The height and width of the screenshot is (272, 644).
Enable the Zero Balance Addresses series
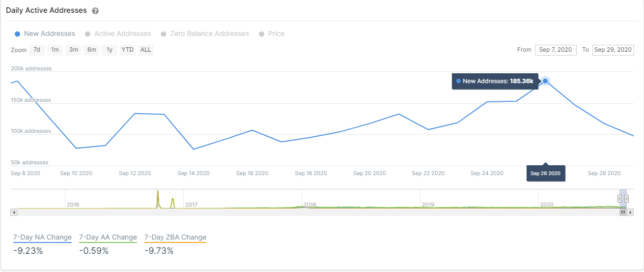(x=205, y=34)
